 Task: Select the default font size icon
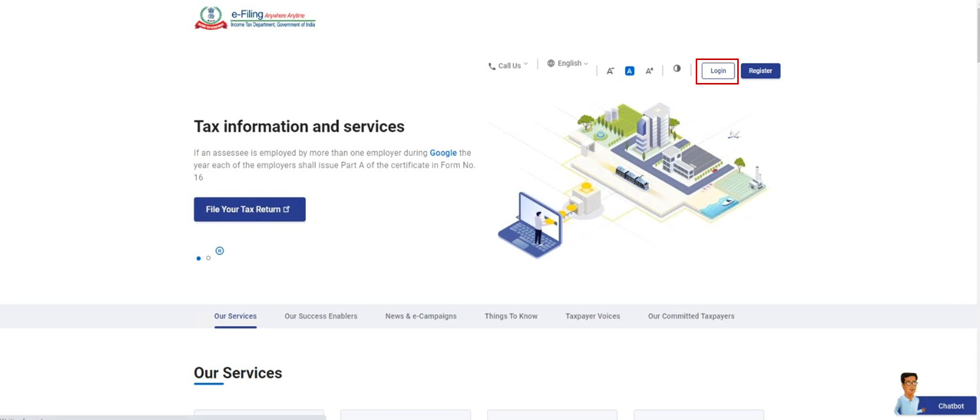pos(630,71)
